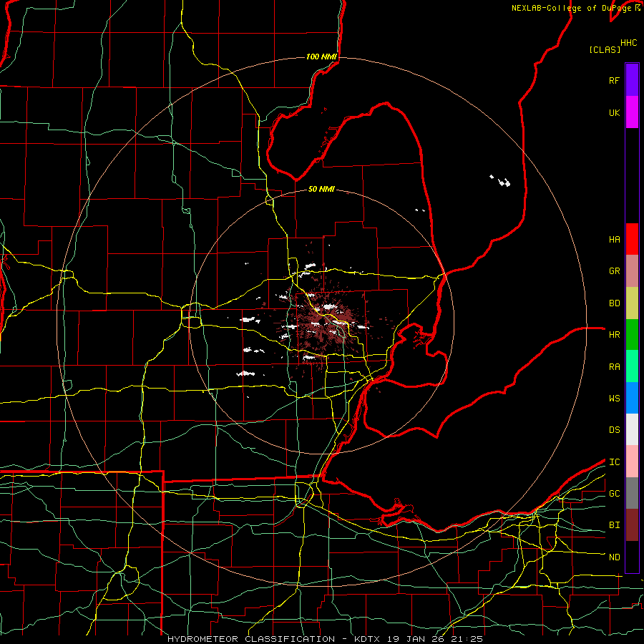644x644 pixels.
Task: Click the '21:25' timestamp text
Action: tap(467, 639)
